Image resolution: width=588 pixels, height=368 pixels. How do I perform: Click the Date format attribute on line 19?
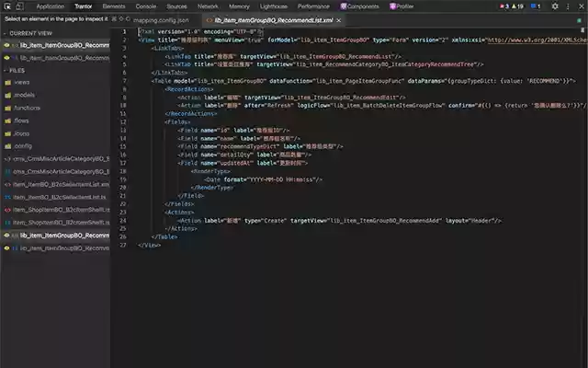271,179
